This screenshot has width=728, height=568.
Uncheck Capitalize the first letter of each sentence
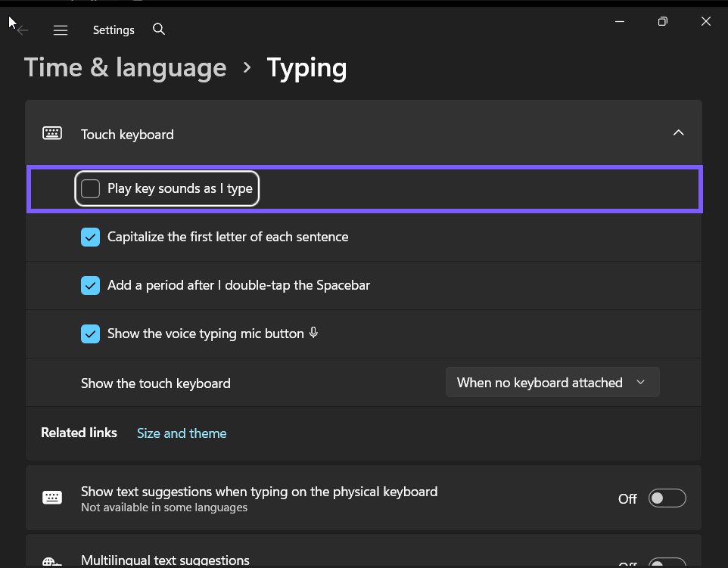(90, 237)
